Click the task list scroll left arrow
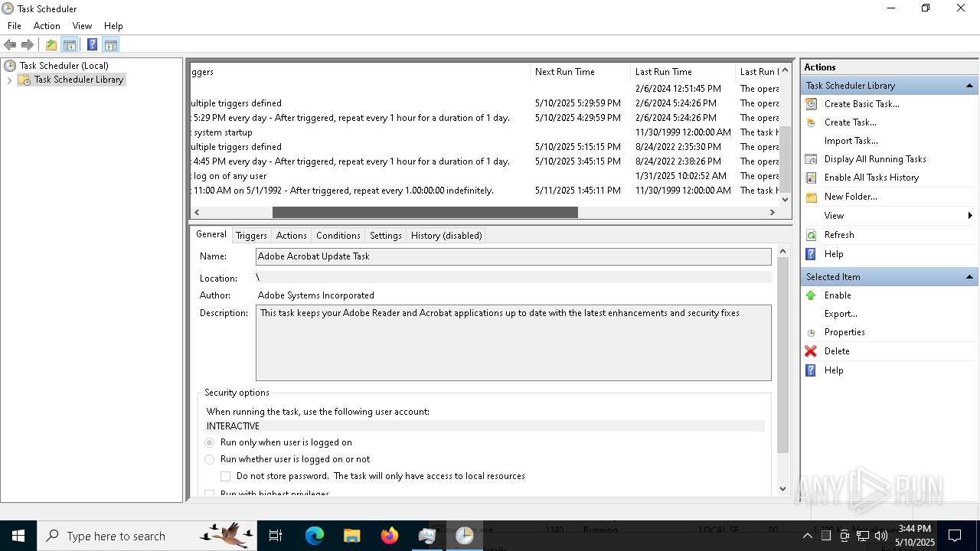 (197, 212)
